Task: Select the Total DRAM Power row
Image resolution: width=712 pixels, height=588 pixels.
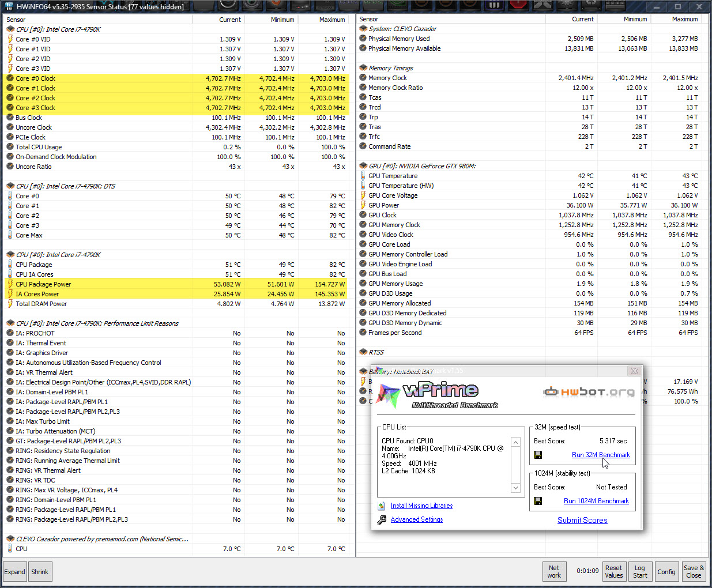Action: [x=176, y=304]
